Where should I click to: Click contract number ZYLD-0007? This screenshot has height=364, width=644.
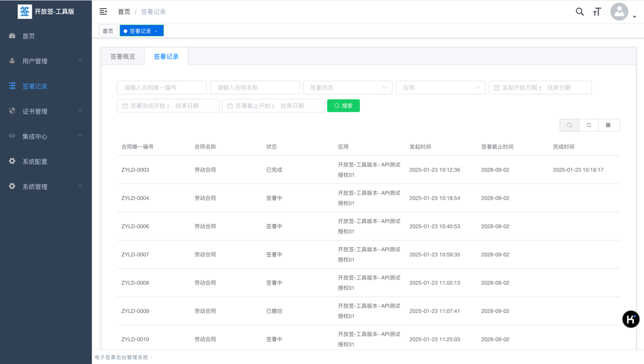coord(135,255)
